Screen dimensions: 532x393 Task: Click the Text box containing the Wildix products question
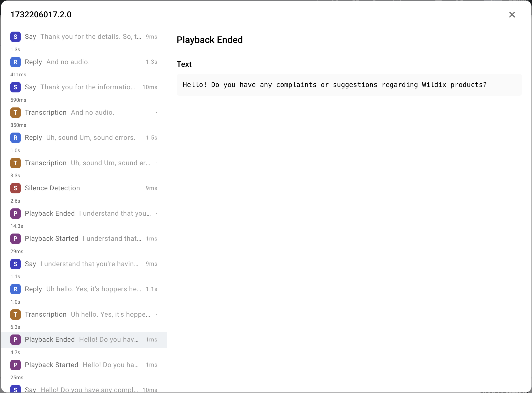click(349, 85)
